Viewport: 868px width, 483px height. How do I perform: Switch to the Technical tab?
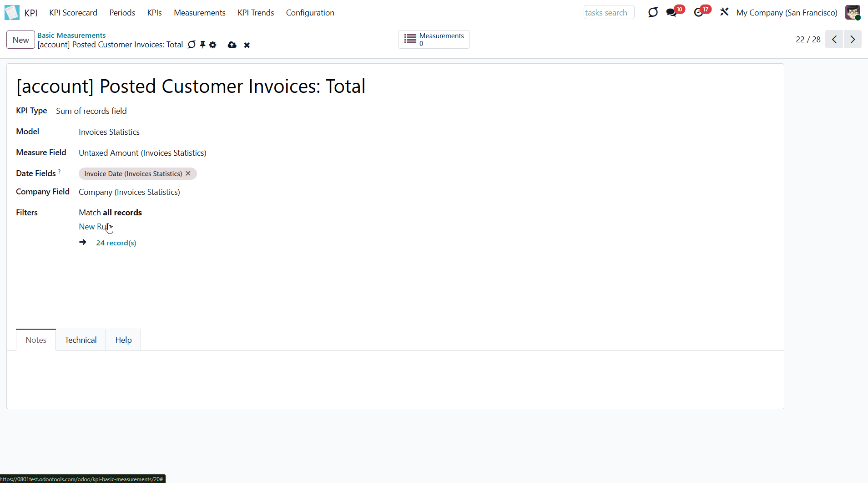(x=81, y=340)
